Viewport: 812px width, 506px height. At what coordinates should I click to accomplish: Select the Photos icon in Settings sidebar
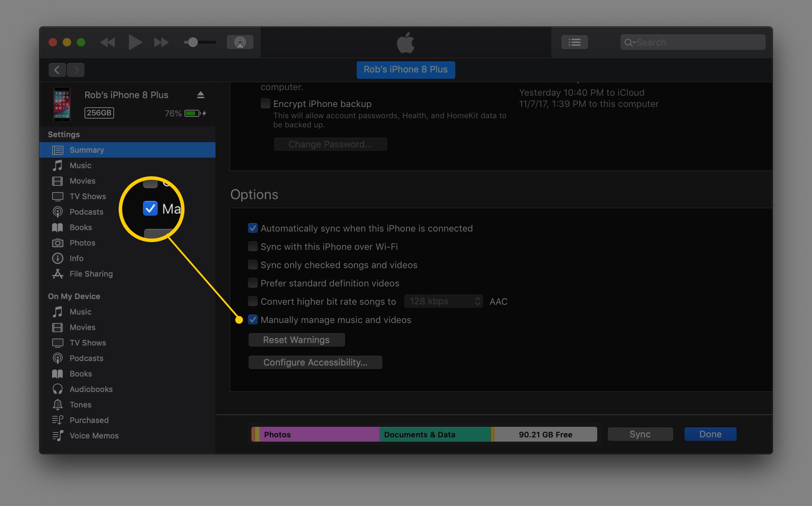point(58,242)
